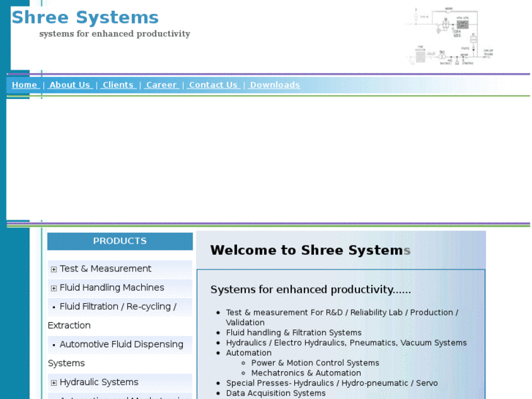Screen dimensions: 532x399
Task: Expand the Fluid Handling Machines plus icon
Action: click(53, 288)
